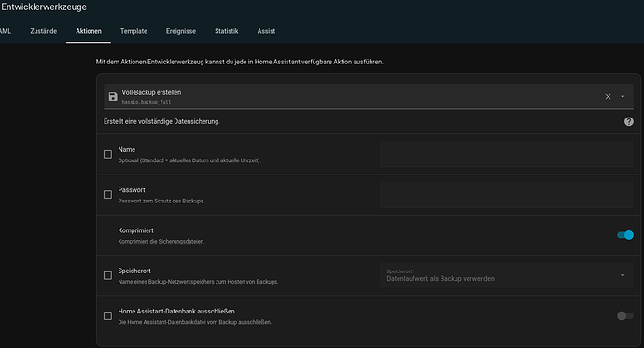Select the Aktionen tab

tap(89, 31)
